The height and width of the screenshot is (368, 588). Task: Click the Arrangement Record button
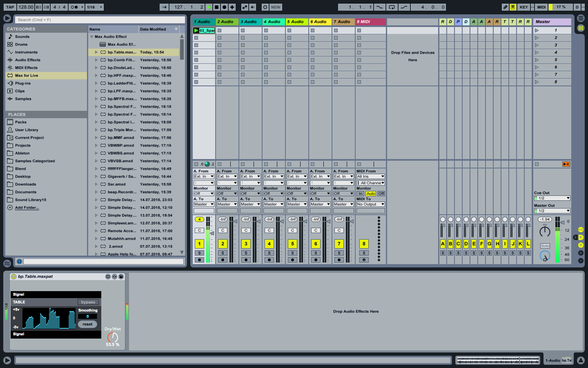[224, 7]
